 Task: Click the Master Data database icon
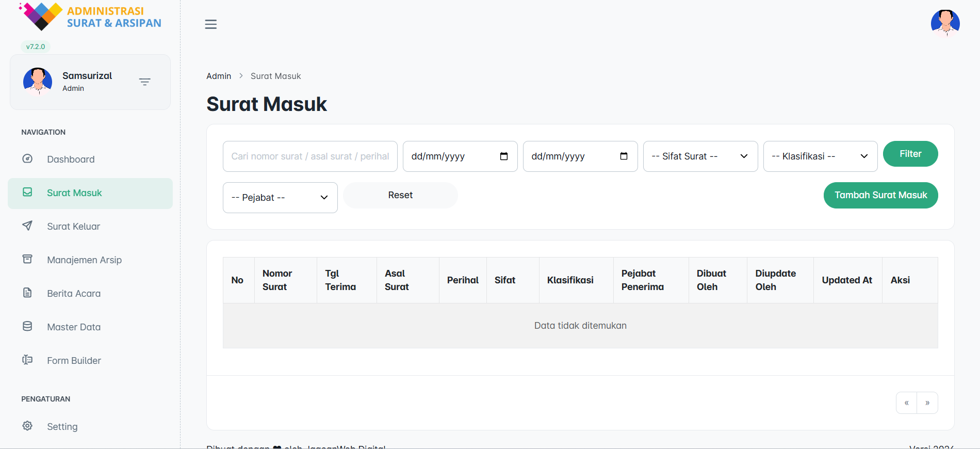pos(27,326)
